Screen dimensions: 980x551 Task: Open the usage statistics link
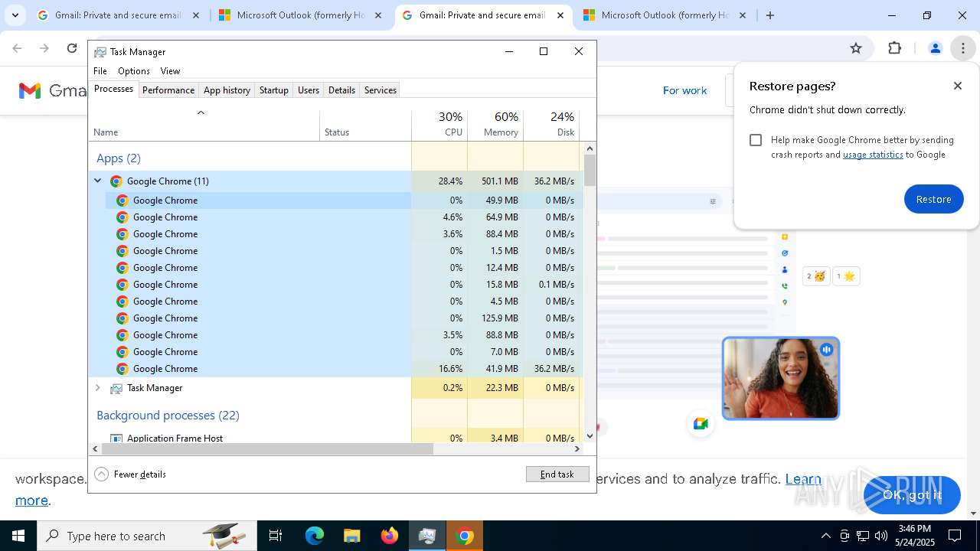click(873, 155)
